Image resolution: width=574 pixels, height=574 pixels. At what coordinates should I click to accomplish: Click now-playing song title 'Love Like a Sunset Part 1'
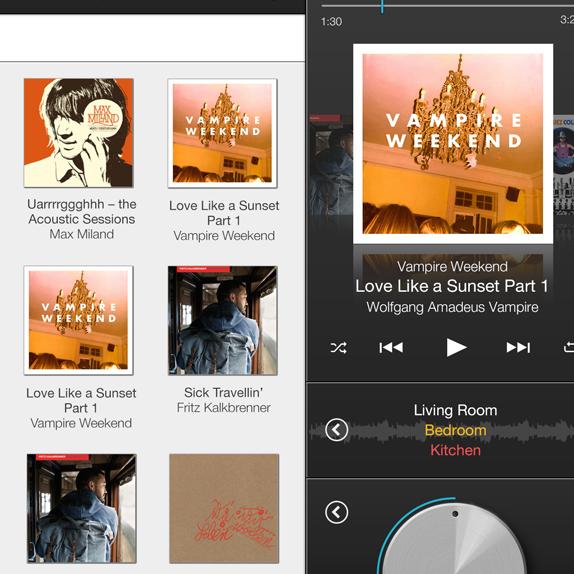[x=452, y=286]
